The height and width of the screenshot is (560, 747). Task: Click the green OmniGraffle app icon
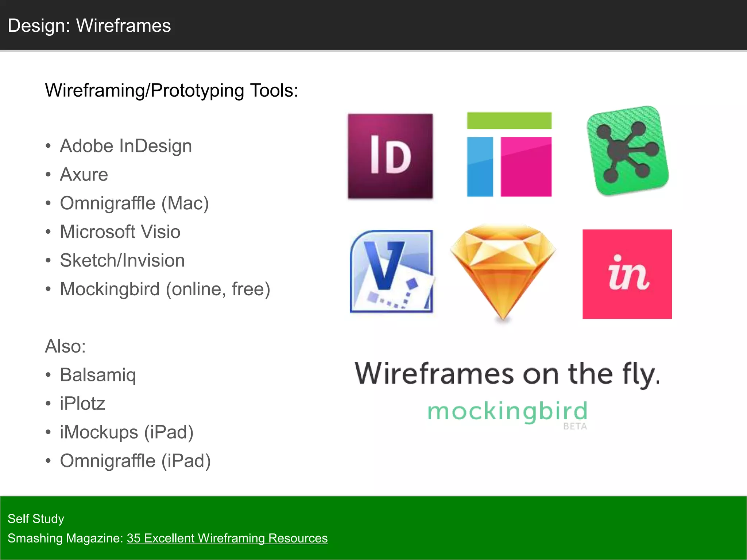click(x=628, y=151)
